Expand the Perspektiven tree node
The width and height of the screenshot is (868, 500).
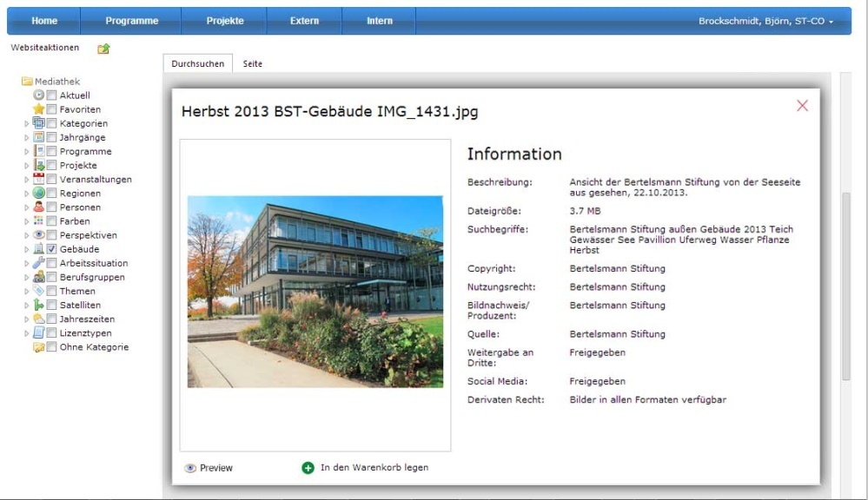pyautogui.click(x=26, y=235)
